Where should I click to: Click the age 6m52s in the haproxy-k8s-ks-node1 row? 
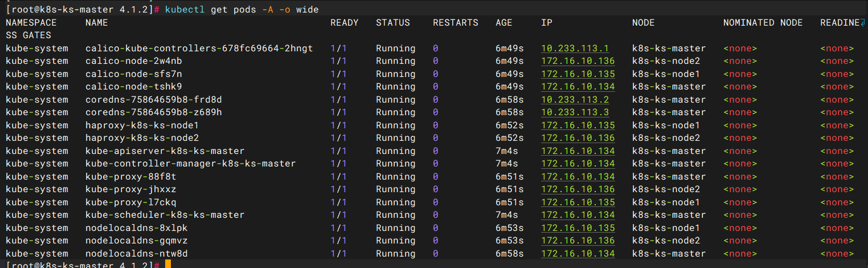[510, 125]
